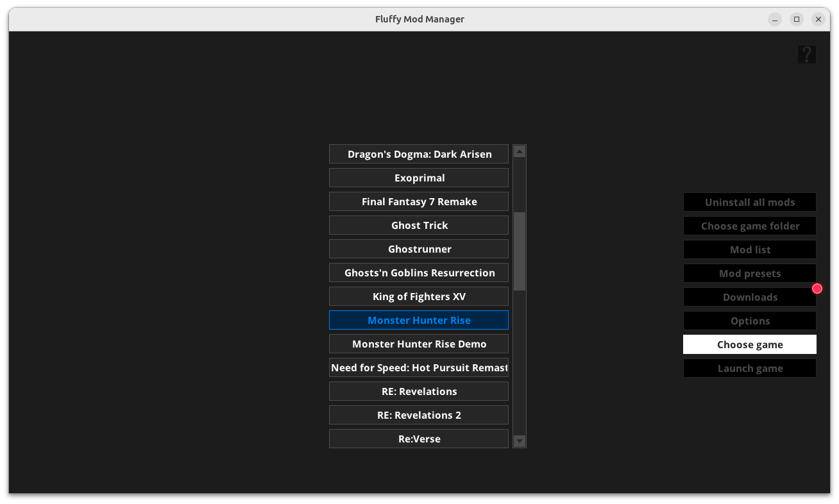The width and height of the screenshot is (839, 504).
Task: Open the question mark help icon
Action: tap(807, 55)
